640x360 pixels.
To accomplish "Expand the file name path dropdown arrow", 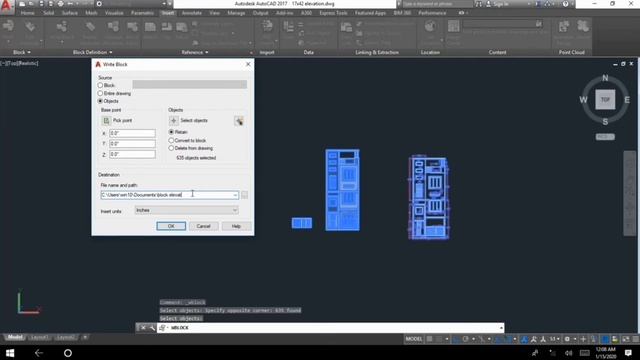I will pyautogui.click(x=235, y=195).
